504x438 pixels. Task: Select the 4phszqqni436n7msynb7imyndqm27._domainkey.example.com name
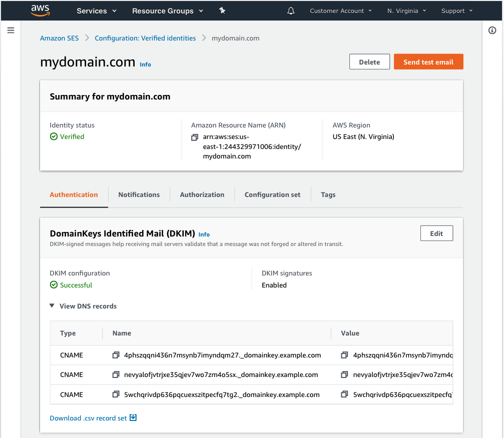click(x=222, y=355)
